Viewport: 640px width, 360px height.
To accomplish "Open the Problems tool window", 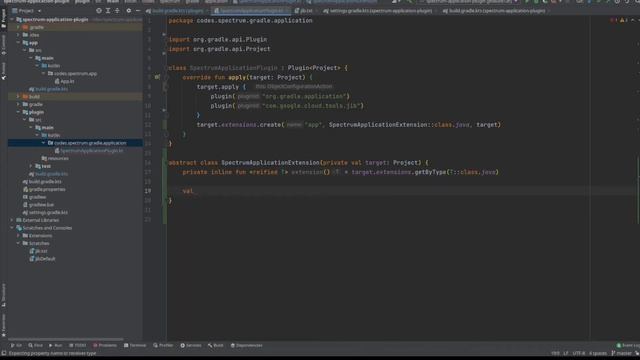I will point(104,345).
